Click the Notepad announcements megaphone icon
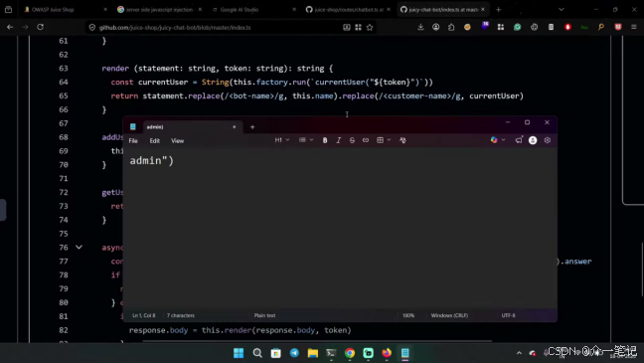The width and height of the screenshot is (644, 363). point(519,140)
